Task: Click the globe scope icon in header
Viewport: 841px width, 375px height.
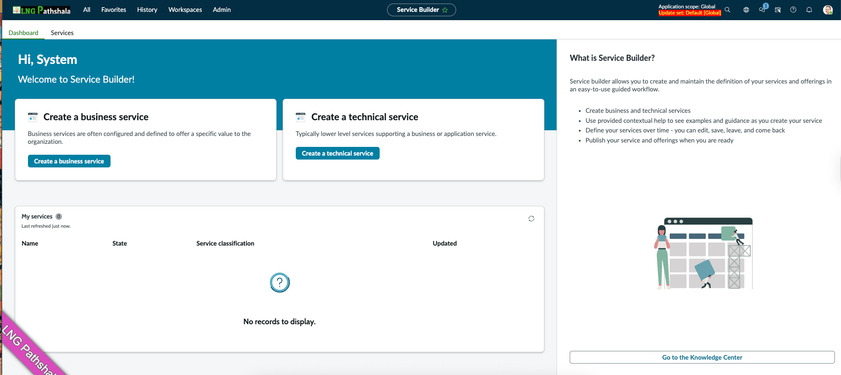Action: [x=746, y=10]
